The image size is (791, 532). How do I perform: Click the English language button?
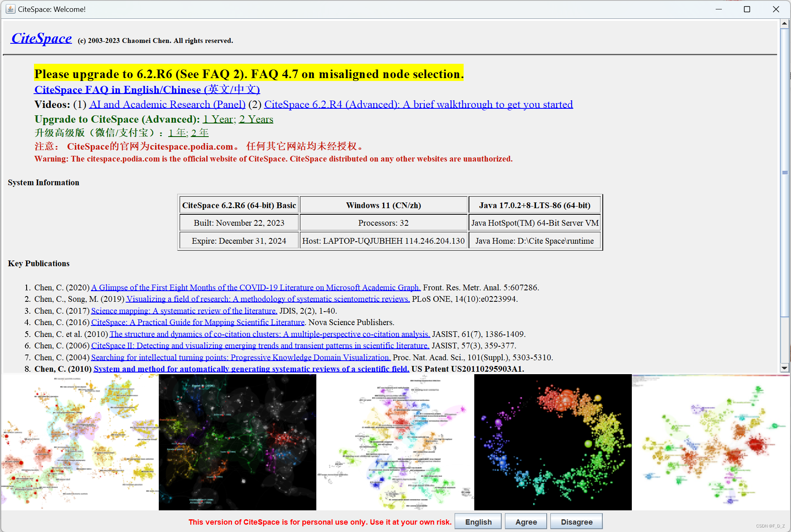478,522
